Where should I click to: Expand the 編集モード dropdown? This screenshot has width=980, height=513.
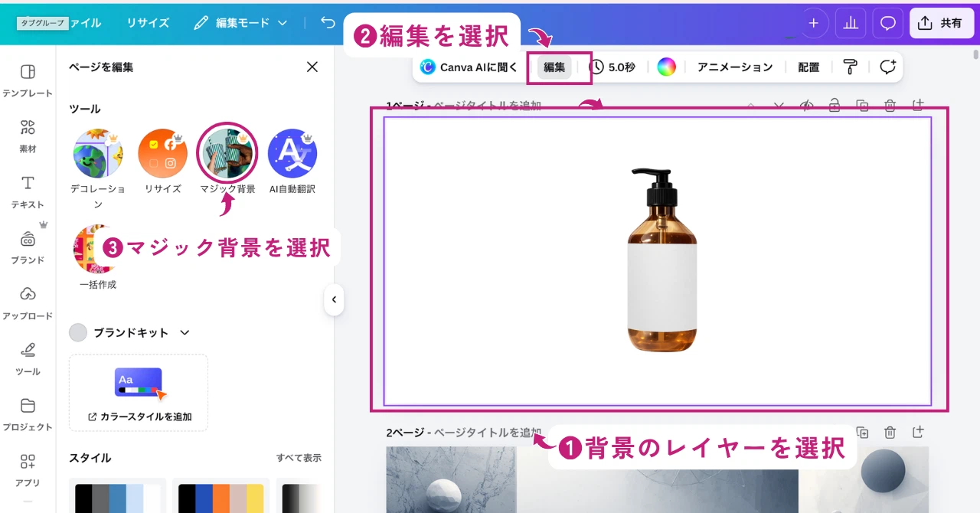click(240, 23)
